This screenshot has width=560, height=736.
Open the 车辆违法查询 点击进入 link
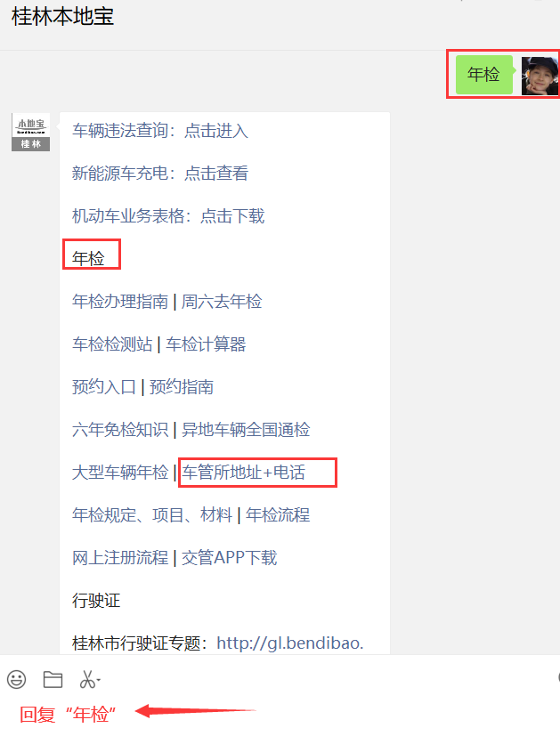pos(160,131)
